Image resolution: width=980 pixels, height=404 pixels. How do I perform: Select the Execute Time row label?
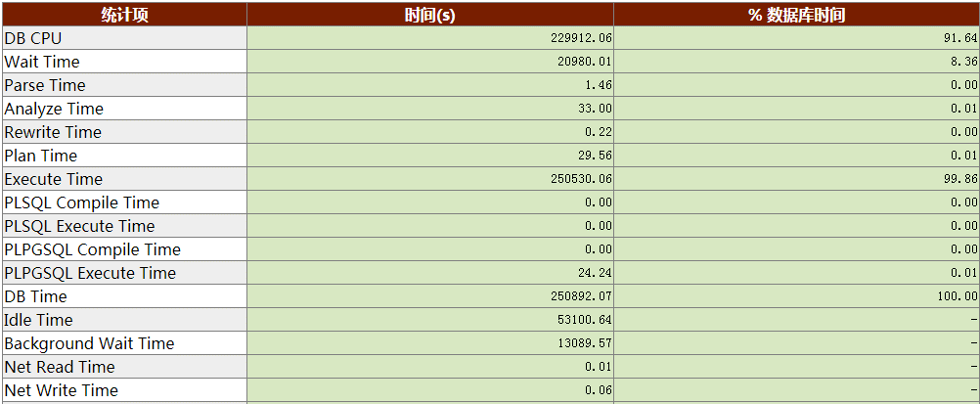pyautogui.click(x=53, y=179)
